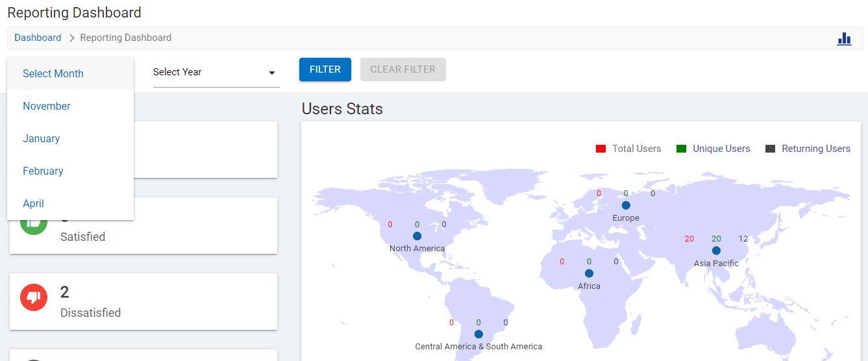Select February from the month list

[70, 171]
